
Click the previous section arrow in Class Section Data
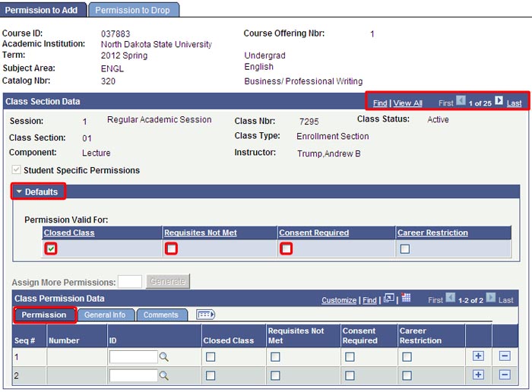coord(461,101)
